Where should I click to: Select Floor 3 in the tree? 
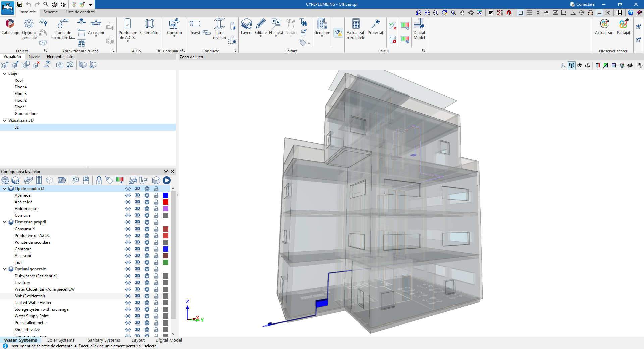point(21,94)
